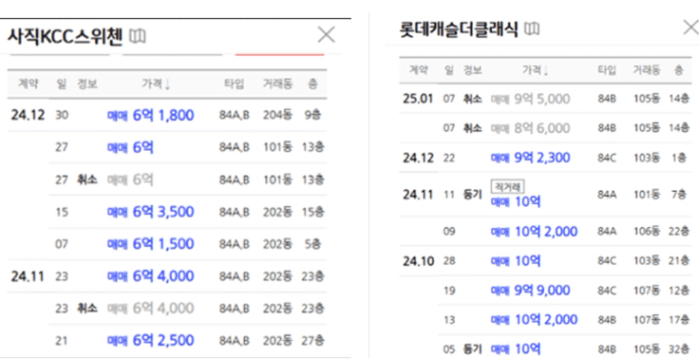Open map icon beside 롯데캐슬더클래식 title
Screen dimensions: 699x360
point(531,29)
